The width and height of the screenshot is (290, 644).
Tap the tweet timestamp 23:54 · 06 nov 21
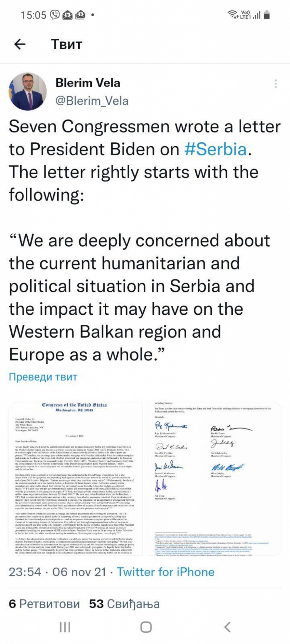click(57, 572)
